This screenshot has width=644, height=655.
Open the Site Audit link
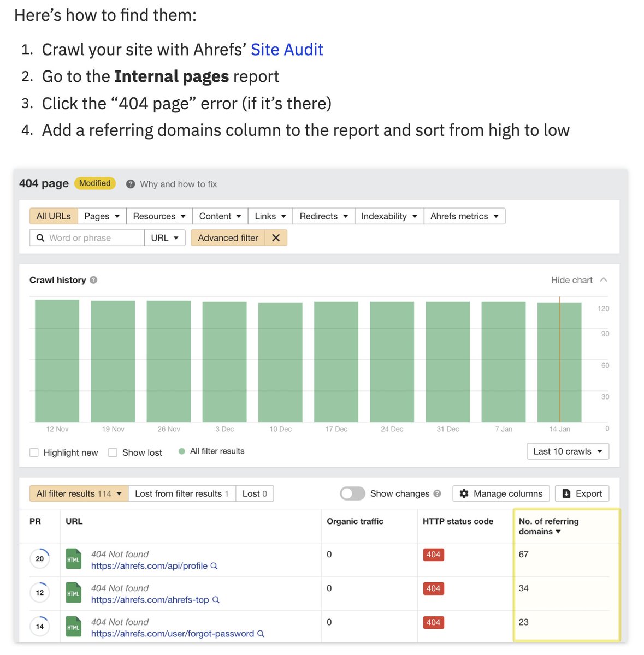287,50
